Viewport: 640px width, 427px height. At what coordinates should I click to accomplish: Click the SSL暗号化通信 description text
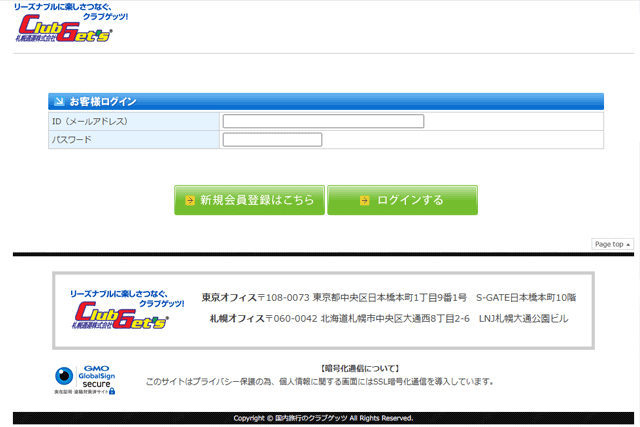[320, 382]
